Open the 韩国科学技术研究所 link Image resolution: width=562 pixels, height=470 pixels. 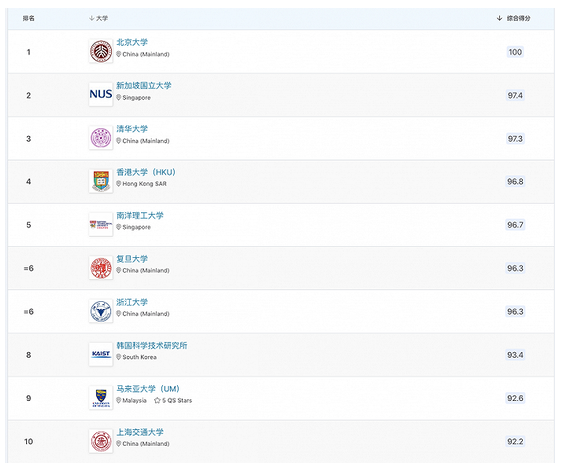[x=152, y=346]
